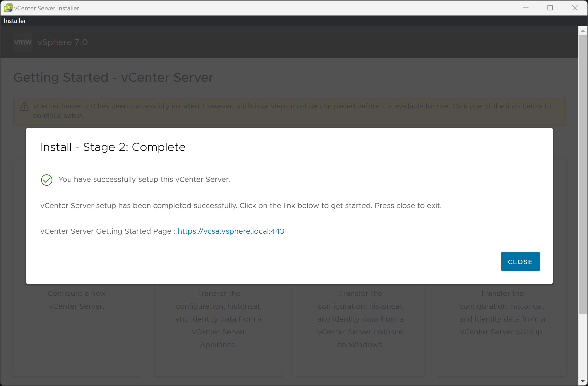This screenshot has height=386, width=588.
Task: Click the successful installation warning banner
Action: coord(289,111)
